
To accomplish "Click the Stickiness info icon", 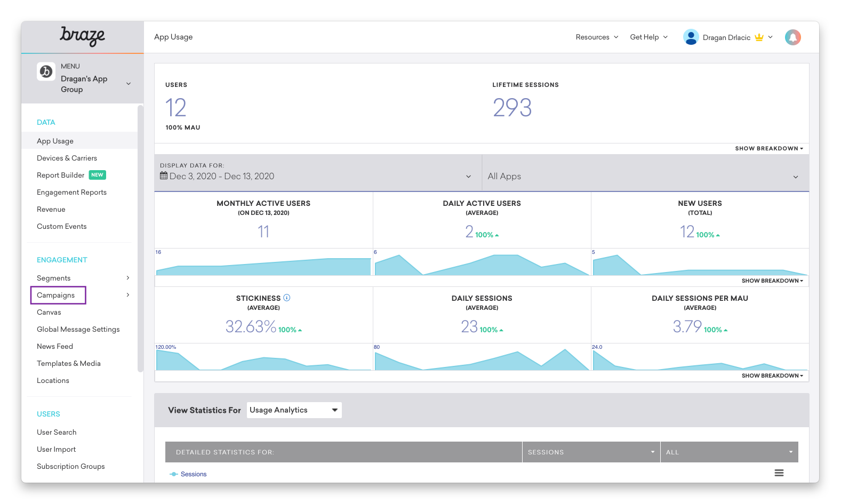I will pos(286,298).
